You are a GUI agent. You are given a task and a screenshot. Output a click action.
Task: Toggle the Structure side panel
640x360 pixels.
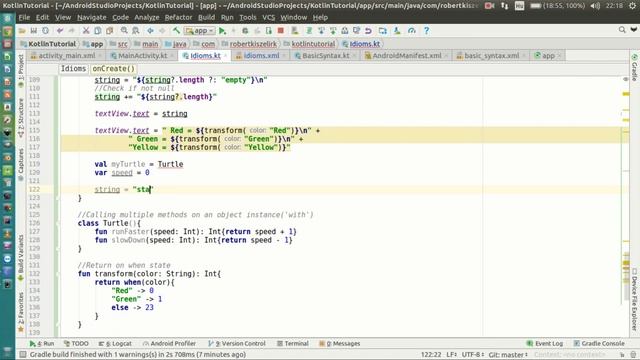pyautogui.click(x=21, y=118)
